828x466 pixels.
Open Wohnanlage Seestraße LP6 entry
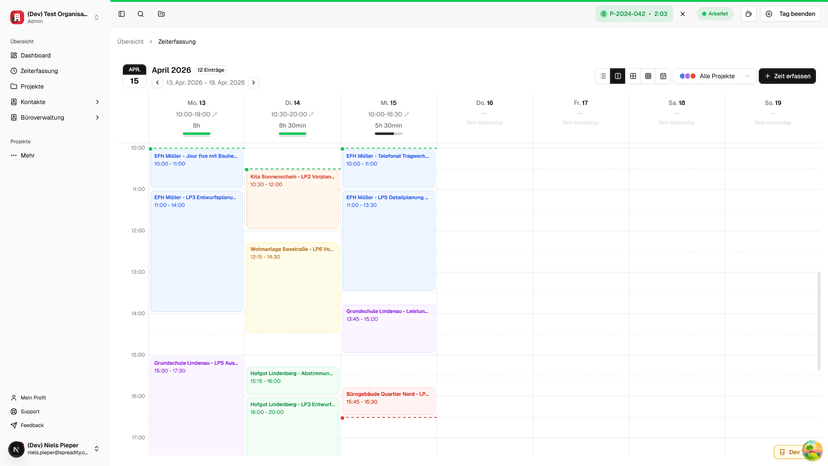(293, 287)
